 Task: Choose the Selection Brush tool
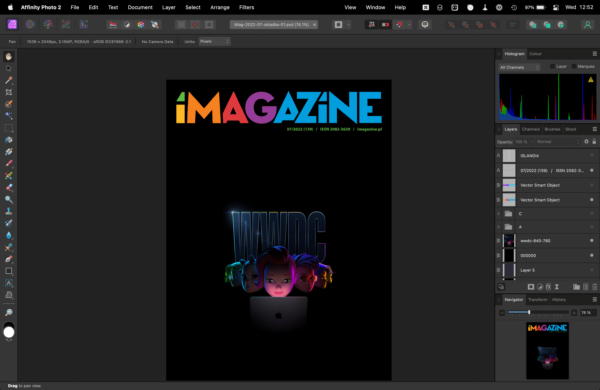click(9, 104)
